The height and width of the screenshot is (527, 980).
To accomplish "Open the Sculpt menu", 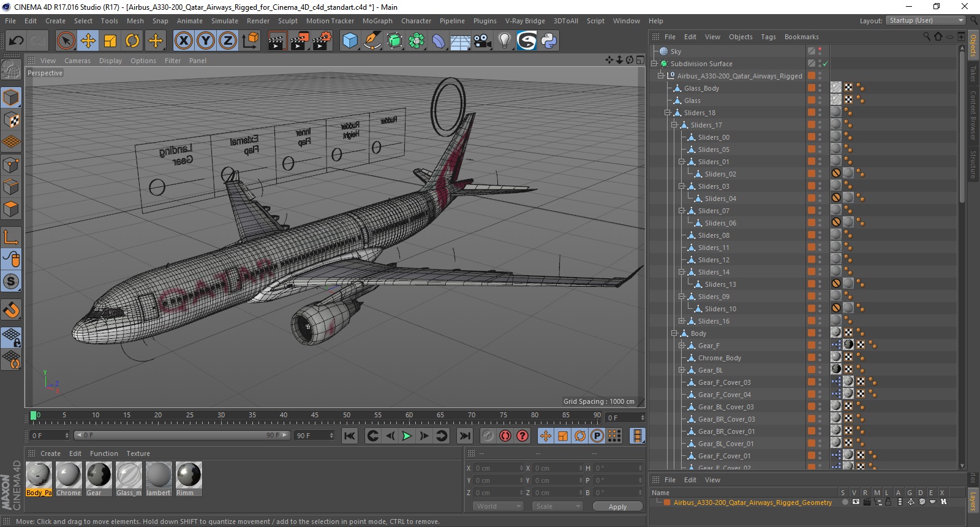I will click(x=288, y=21).
